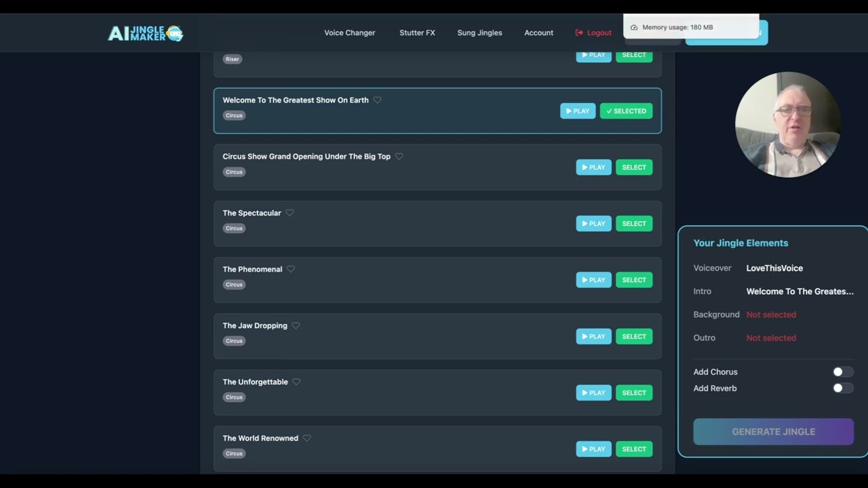This screenshot has width=868, height=488.
Task: Click the Generate Jingle button
Action: point(773,432)
